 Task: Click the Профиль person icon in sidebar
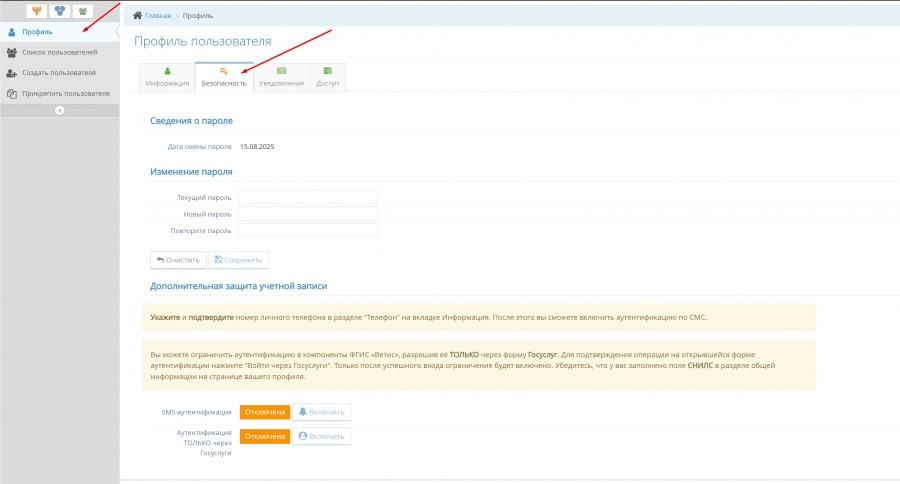tap(12, 32)
